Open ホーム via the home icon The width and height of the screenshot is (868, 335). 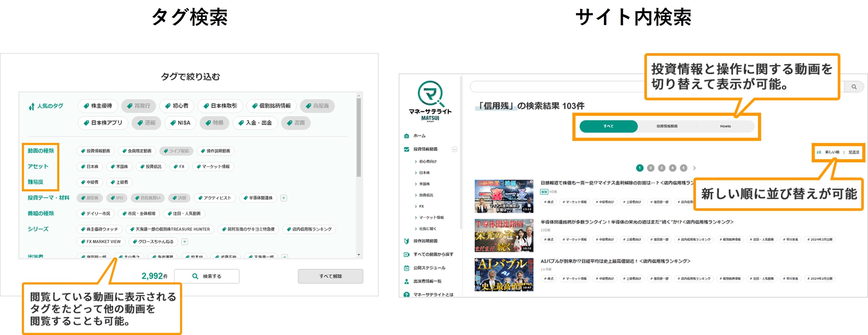(406, 136)
